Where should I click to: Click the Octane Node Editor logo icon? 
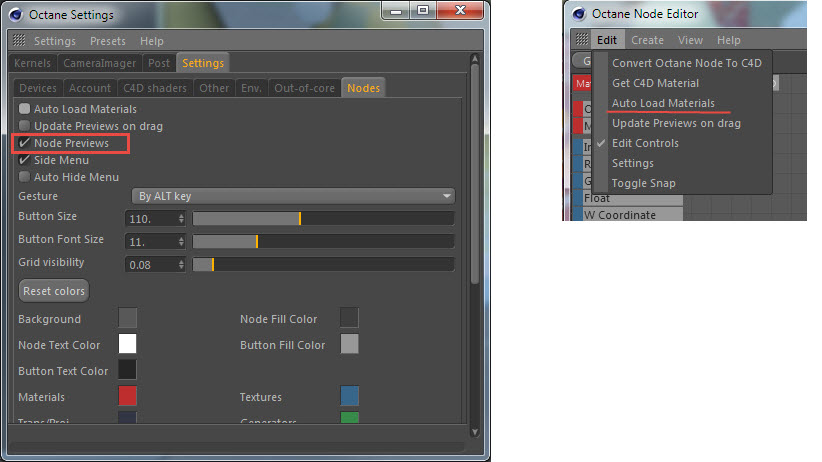pyautogui.click(x=579, y=14)
